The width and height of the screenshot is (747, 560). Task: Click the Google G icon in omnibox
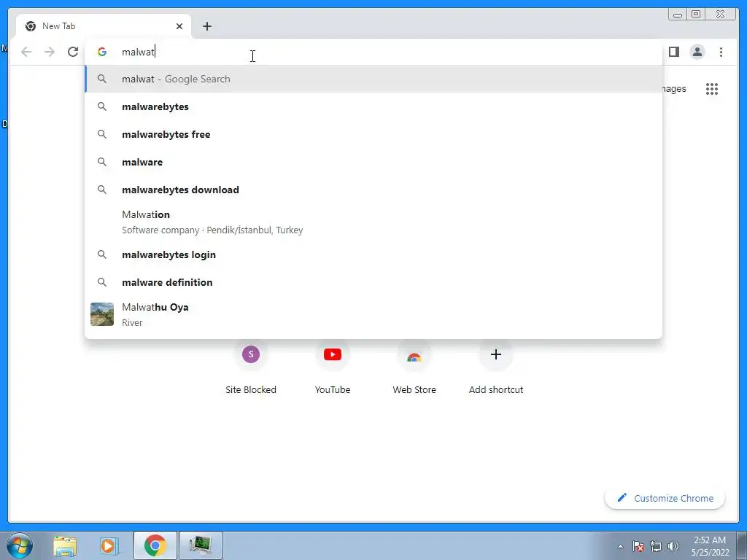(x=102, y=52)
